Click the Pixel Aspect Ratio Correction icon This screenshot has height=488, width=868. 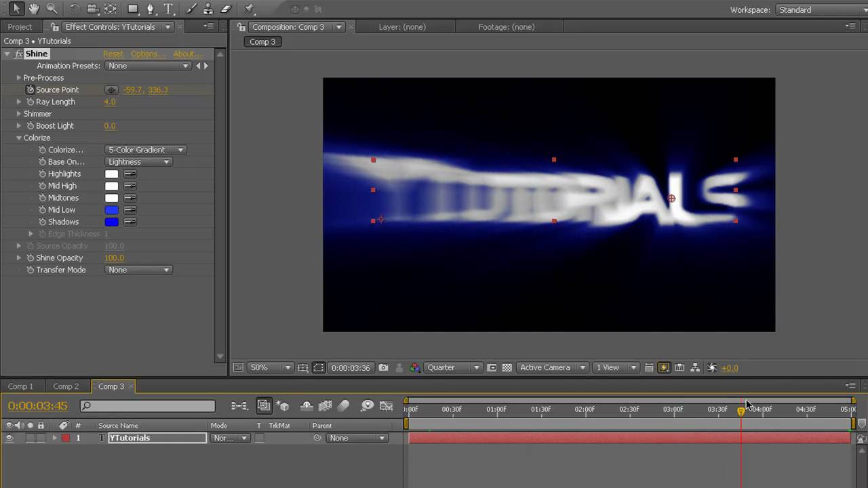pyautogui.click(x=648, y=367)
